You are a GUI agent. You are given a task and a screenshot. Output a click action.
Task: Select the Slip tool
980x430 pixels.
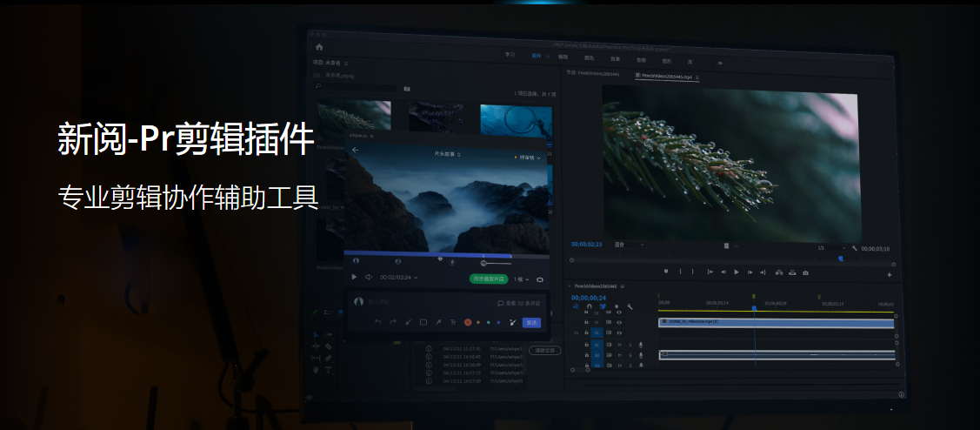click(x=316, y=358)
